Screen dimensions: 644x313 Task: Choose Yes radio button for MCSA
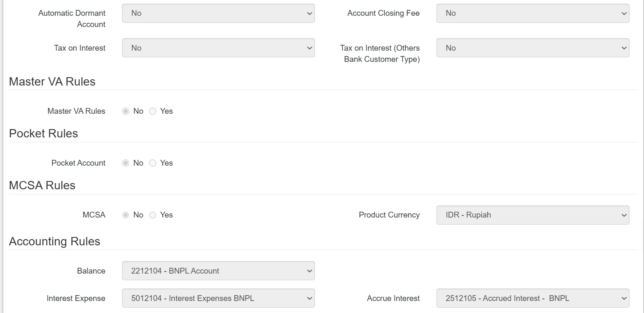pos(153,215)
